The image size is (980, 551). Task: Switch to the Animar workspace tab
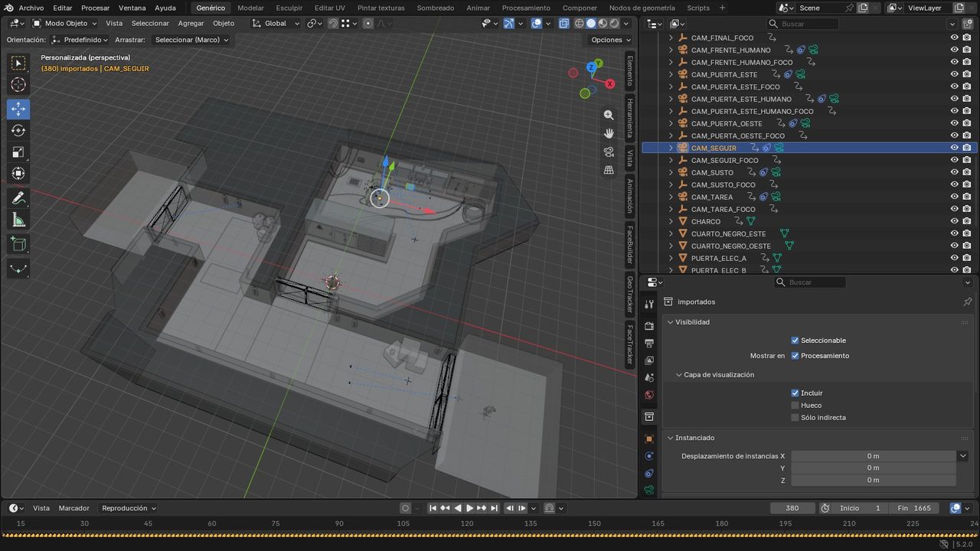click(479, 8)
